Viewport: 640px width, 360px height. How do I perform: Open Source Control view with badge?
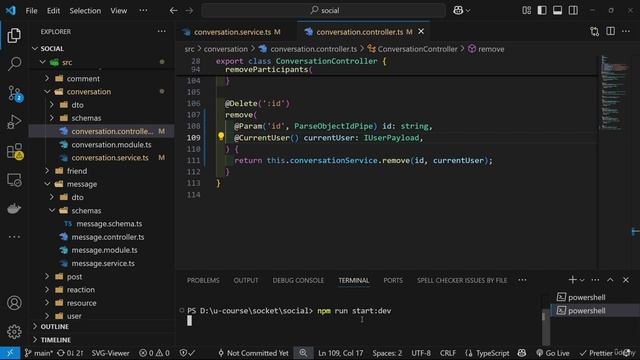[15, 93]
